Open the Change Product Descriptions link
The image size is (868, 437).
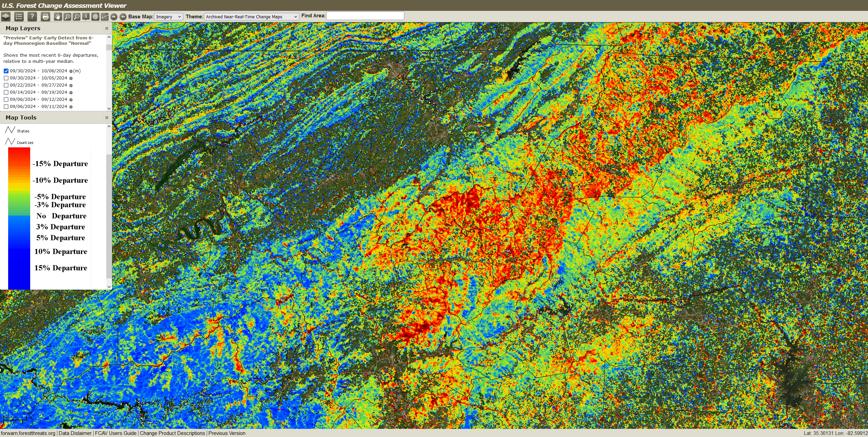[172, 433]
